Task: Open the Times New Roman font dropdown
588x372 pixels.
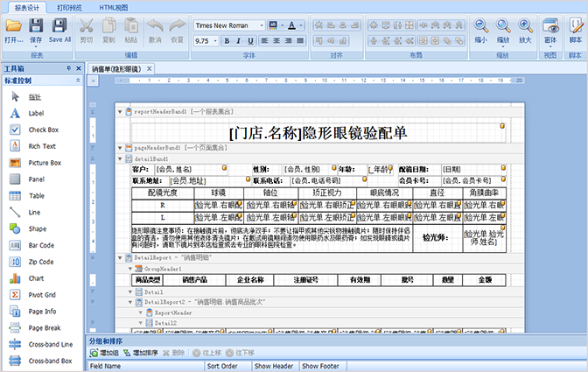Action: (x=262, y=25)
